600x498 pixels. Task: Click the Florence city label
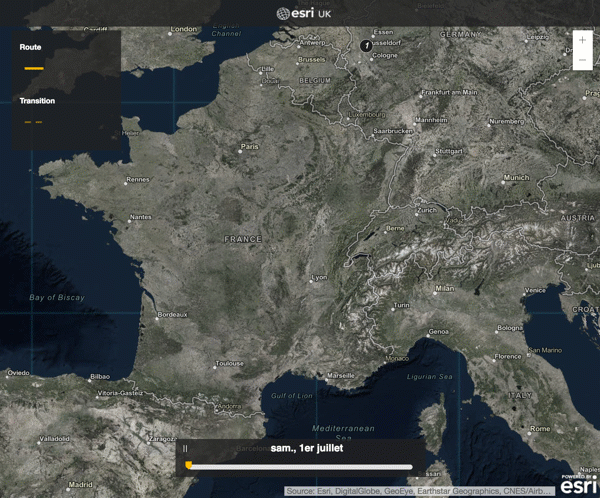[507, 356]
